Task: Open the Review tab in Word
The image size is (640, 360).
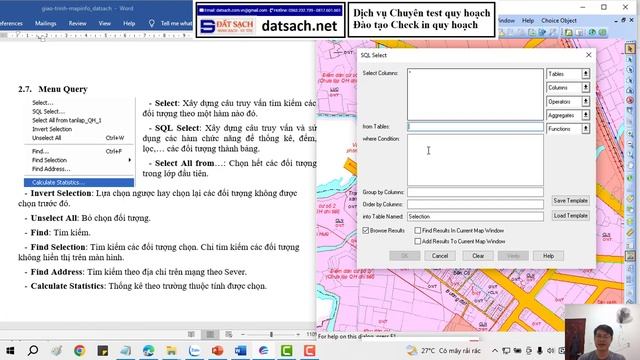Action: click(78, 24)
